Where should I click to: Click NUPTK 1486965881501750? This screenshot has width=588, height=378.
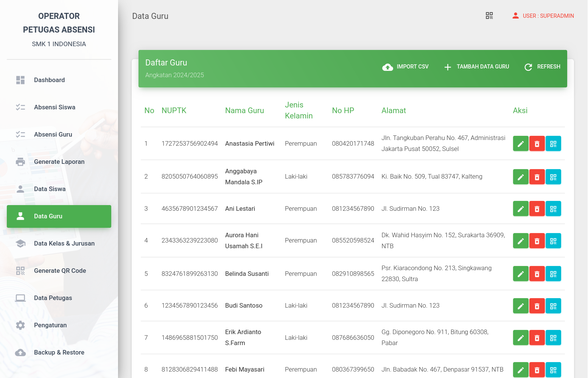[x=190, y=338]
